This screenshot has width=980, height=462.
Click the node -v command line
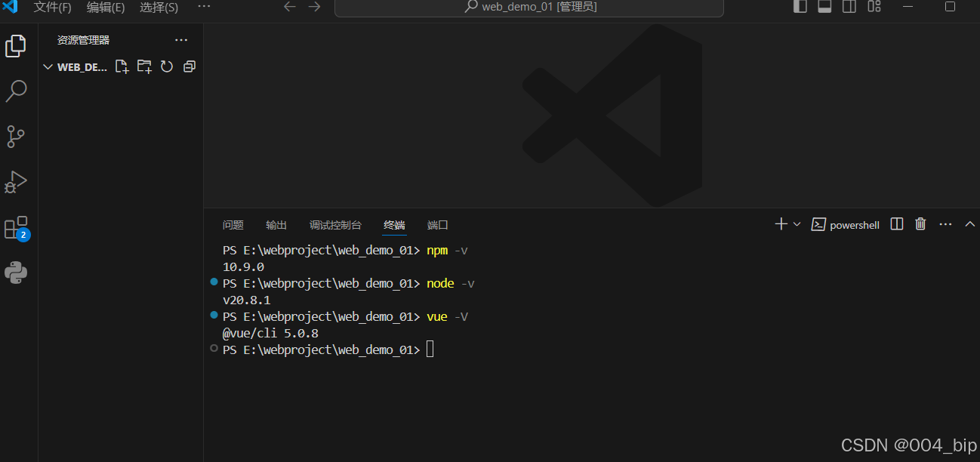click(x=349, y=283)
